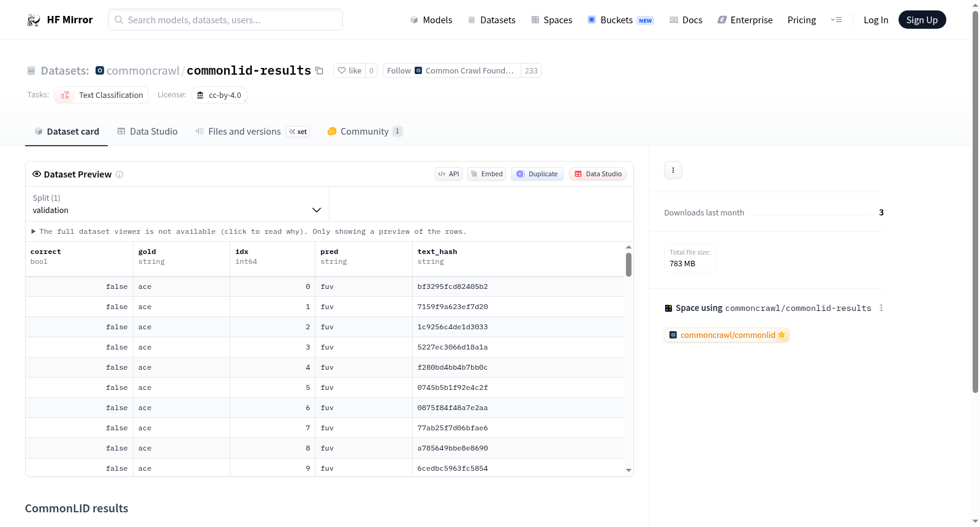Open the Files and versions tab

coord(252,132)
